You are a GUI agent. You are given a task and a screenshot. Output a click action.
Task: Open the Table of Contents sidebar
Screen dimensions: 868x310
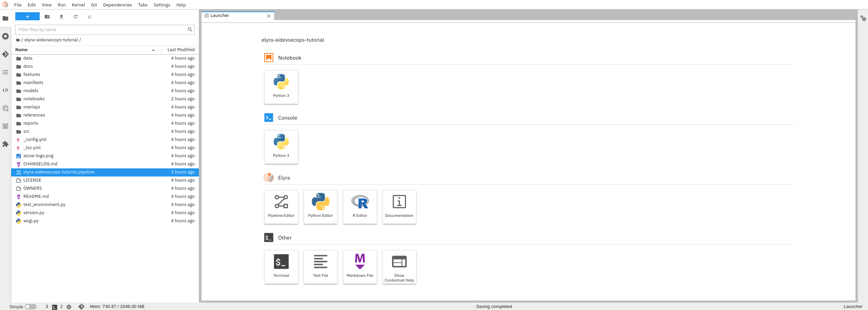5,72
